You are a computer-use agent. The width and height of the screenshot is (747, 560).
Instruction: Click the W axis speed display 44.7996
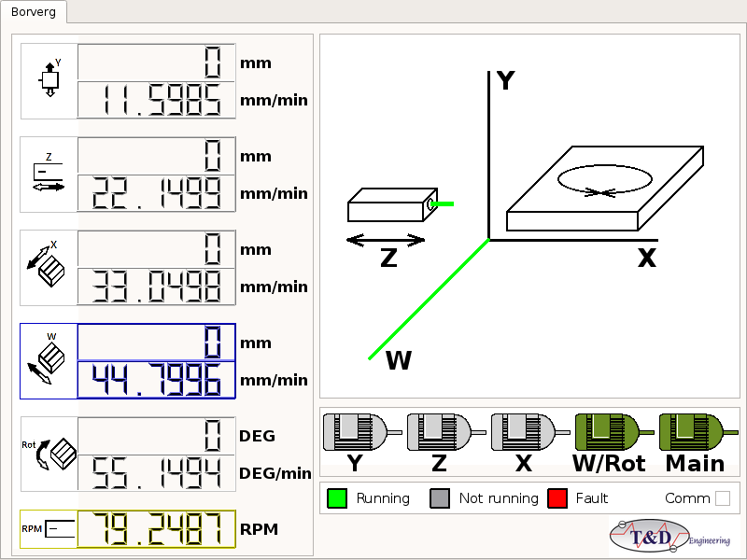coord(156,380)
